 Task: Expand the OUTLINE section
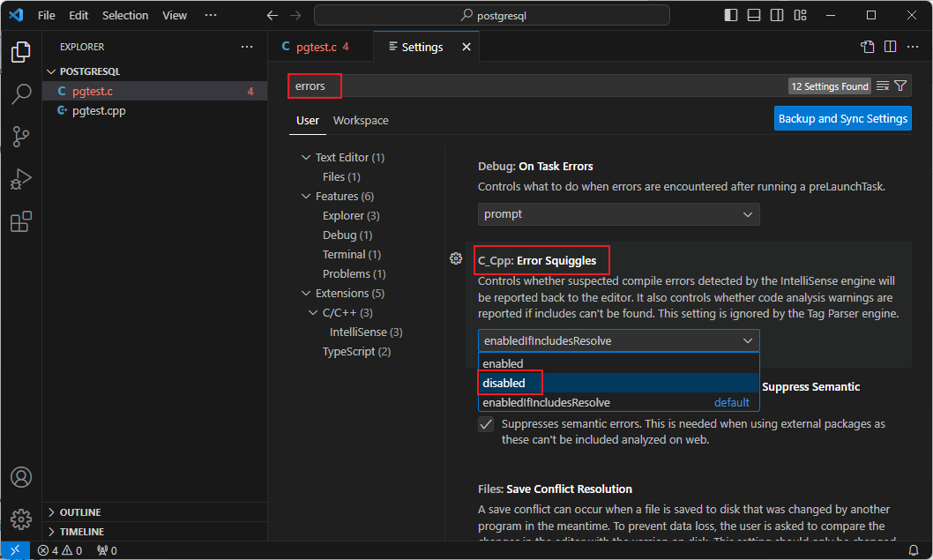coord(80,512)
